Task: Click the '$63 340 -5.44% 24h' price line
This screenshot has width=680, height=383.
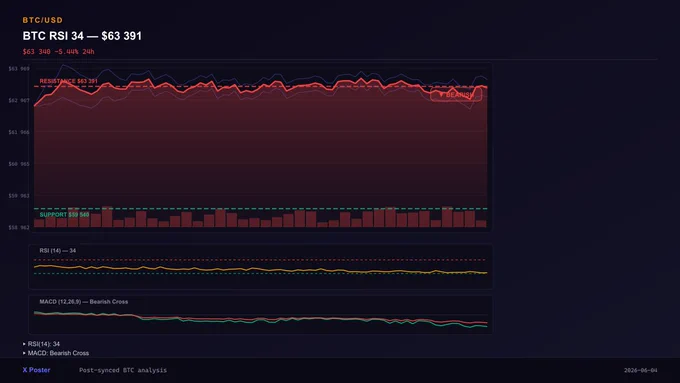Action: point(59,52)
